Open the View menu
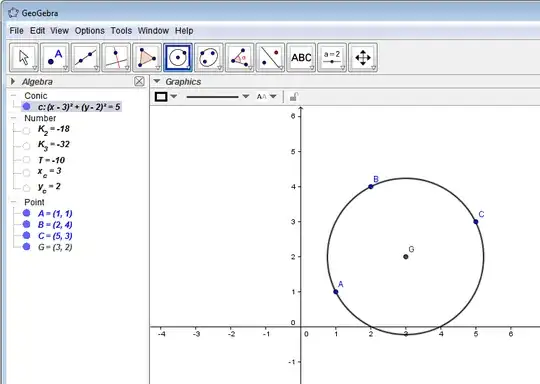 [x=60, y=31]
